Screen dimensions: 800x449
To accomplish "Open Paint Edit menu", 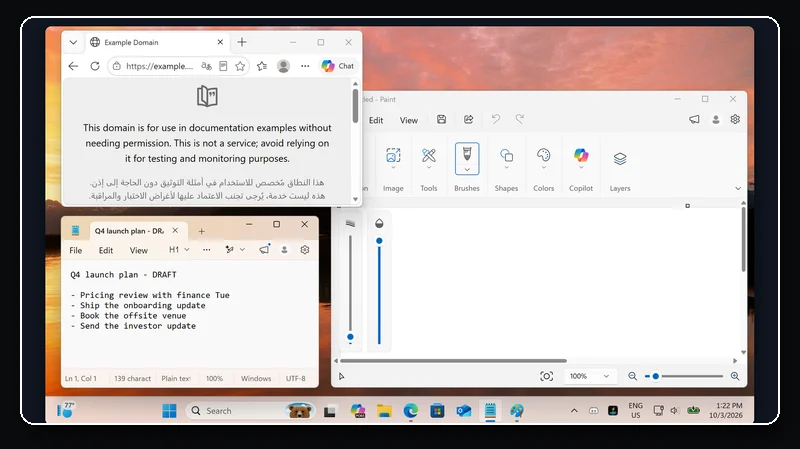I will (376, 120).
